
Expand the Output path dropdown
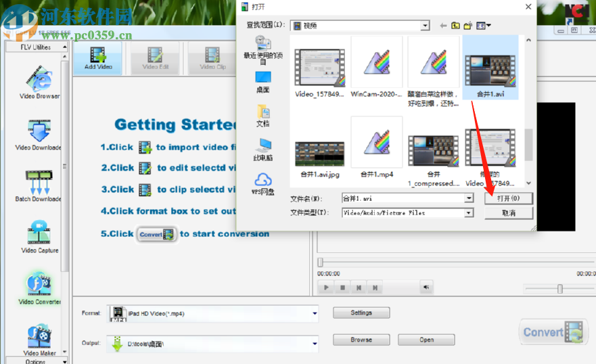point(315,344)
